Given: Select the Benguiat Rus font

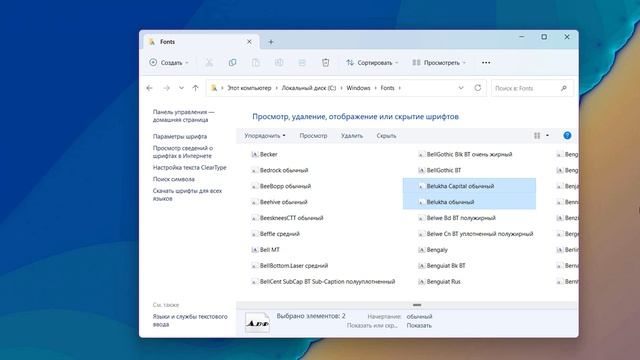Looking at the screenshot, I should [x=439, y=282].
